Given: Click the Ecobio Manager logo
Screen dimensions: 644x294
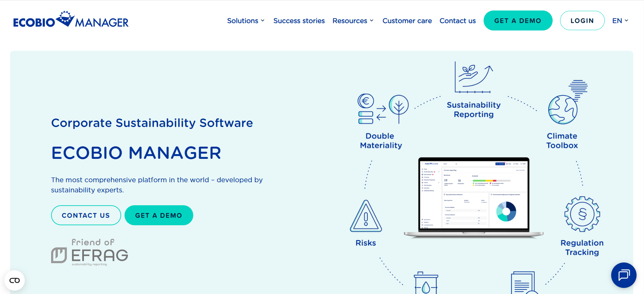Looking at the screenshot, I should (71, 19).
